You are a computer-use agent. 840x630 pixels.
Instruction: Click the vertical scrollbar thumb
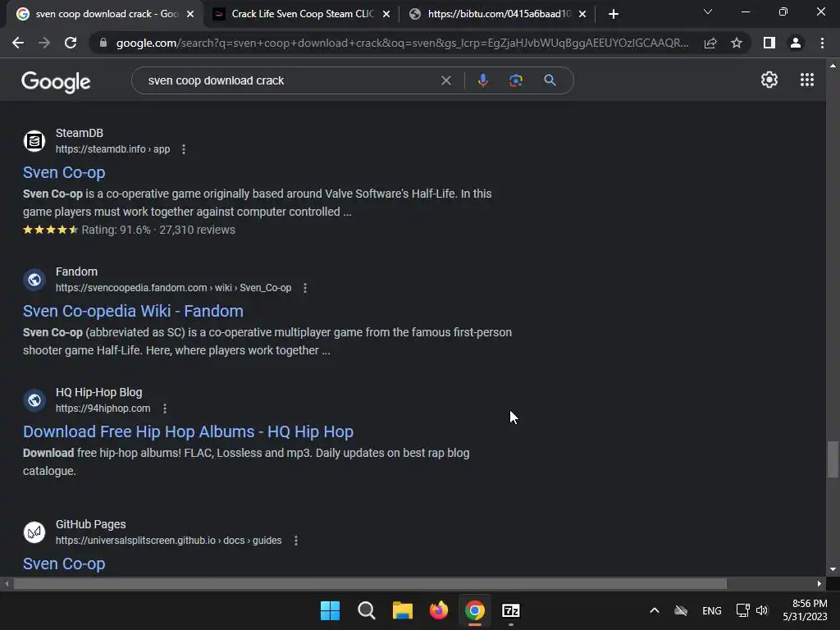tap(833, 459)
